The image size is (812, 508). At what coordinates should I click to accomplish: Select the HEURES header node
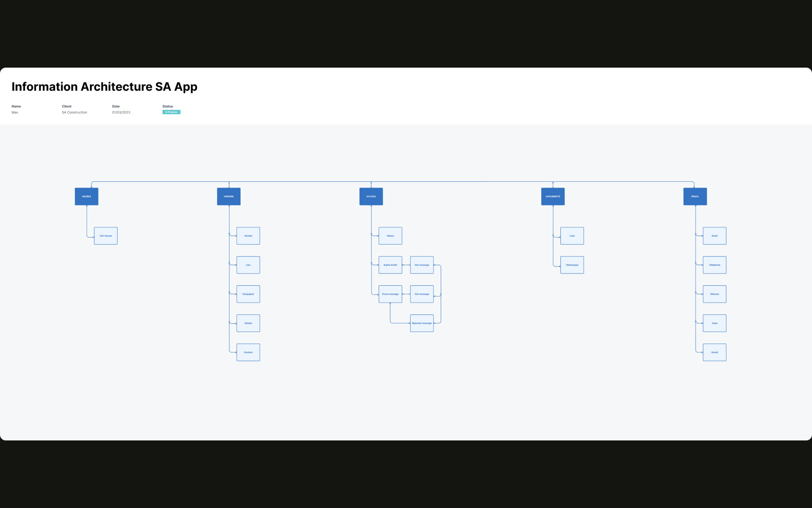(x=86, y=197)
